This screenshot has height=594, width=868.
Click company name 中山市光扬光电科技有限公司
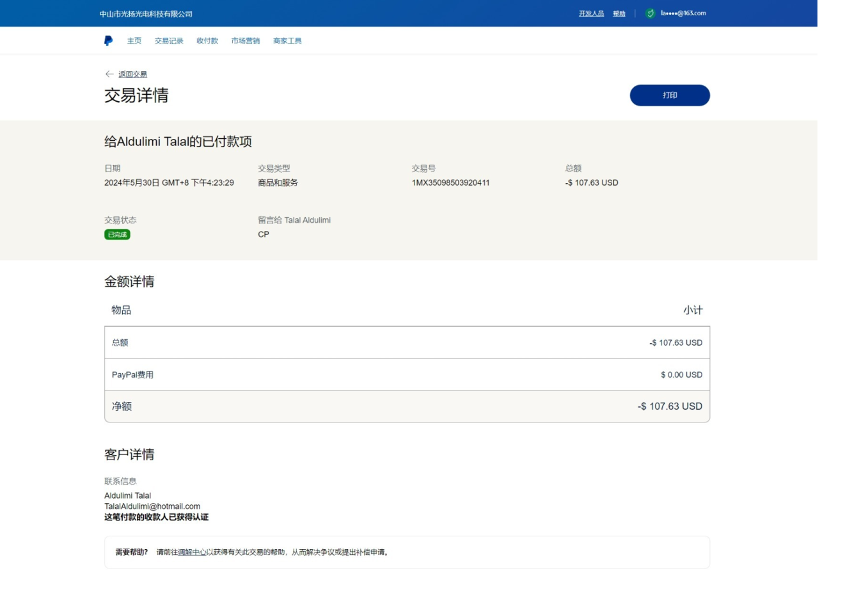[146, 14]
